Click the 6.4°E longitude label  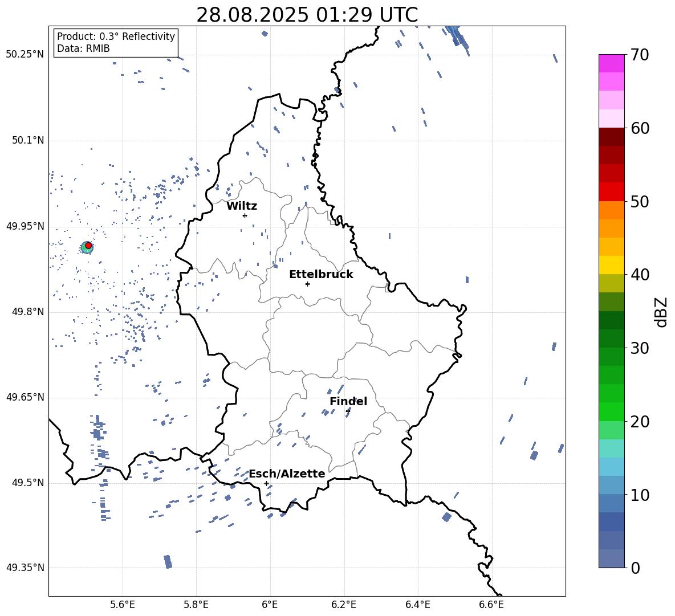(417, 605)
